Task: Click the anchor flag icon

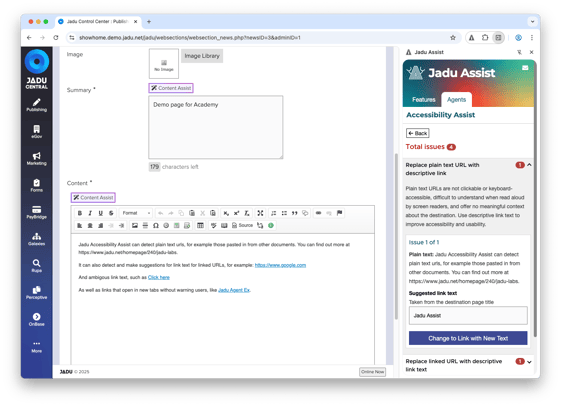Action: (340, 213)
